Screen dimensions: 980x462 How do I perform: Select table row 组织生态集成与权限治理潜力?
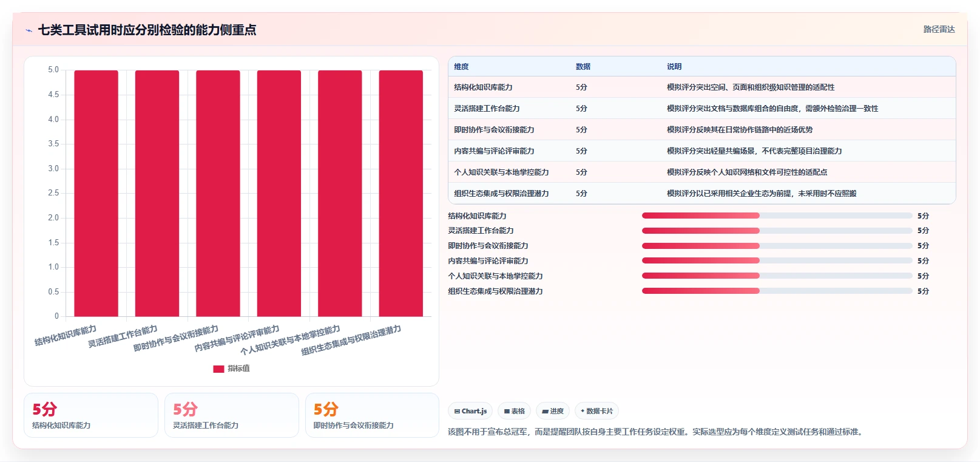pos(701,194)
